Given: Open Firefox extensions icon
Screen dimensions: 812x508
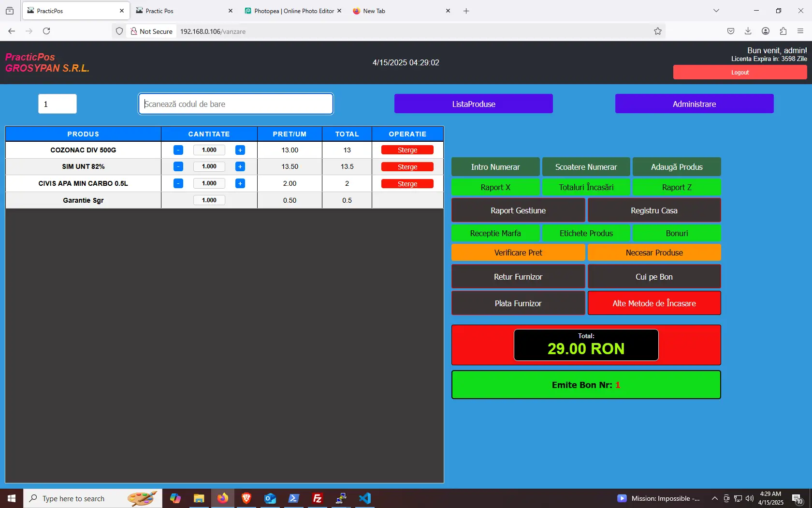Looking at the screenshot, I should [x=783, y=31].
